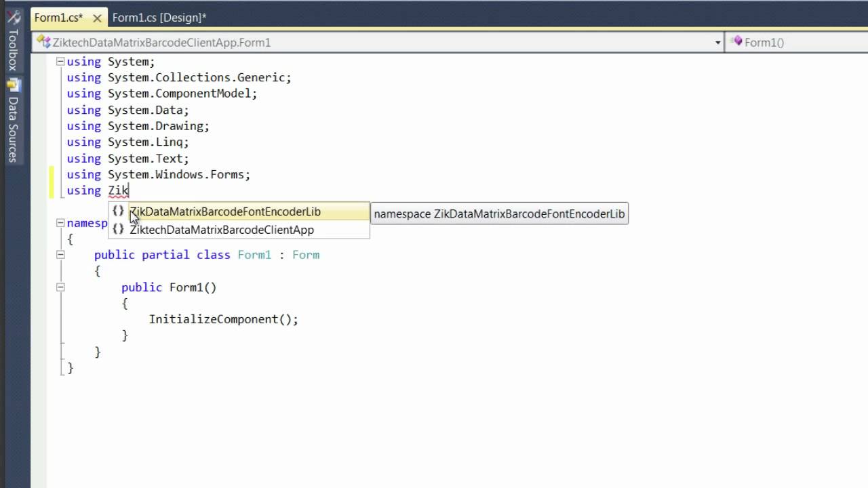
Task: Click 'using System.Linq;' line
Action: [127, 142]
